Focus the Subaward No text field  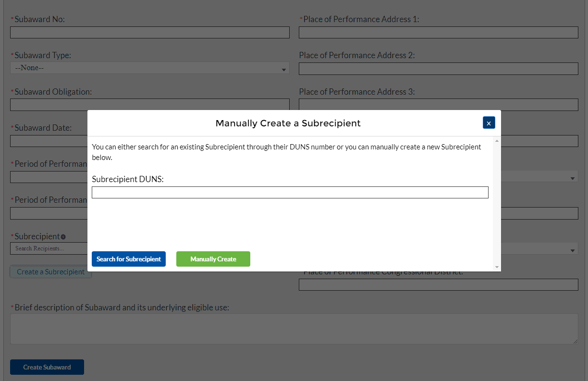click(x=149, y=33)
